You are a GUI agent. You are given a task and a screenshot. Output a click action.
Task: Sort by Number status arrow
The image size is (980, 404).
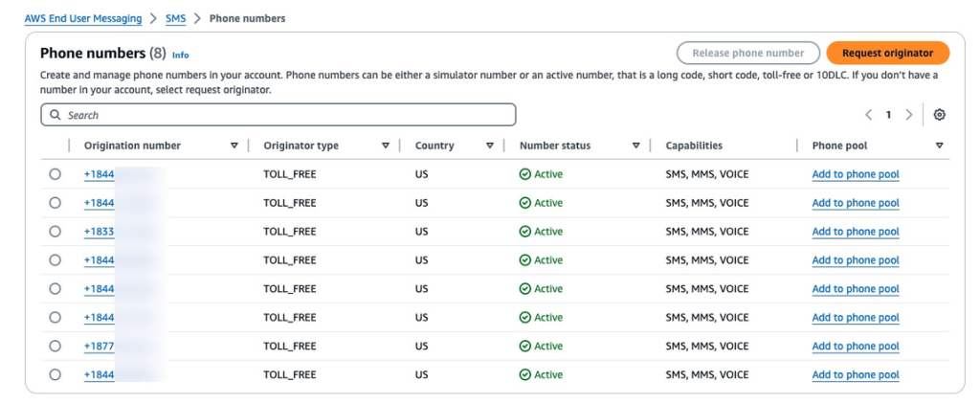point(636,146)
